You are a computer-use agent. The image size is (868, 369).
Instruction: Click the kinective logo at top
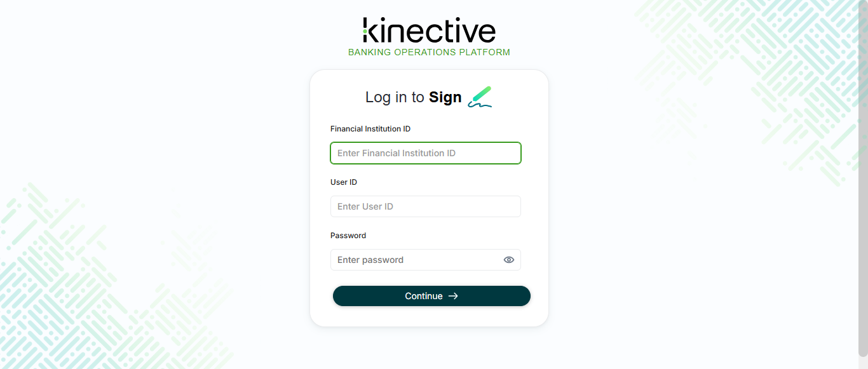(429, 30)
